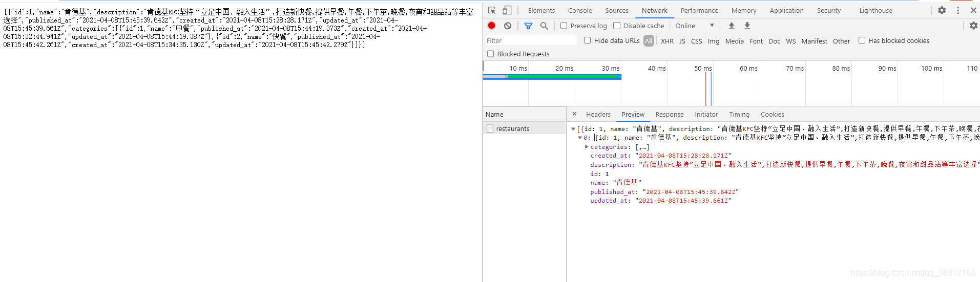Click the published_at value in preview
Screen dimensions: 980x282
click(x=691, y=192)
